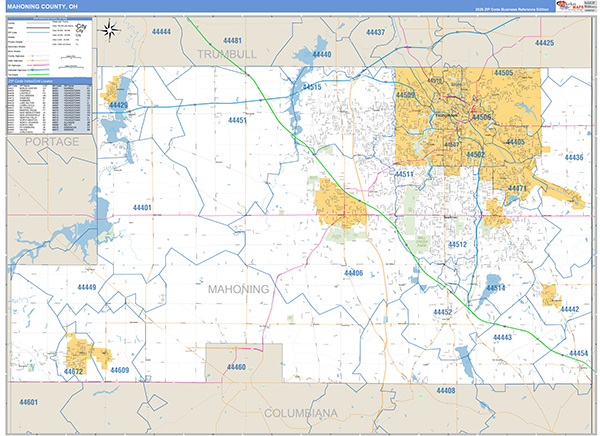
Task: Click the "MAHONING COUNTY, OH" map title
Action: (x=42, y=7)
